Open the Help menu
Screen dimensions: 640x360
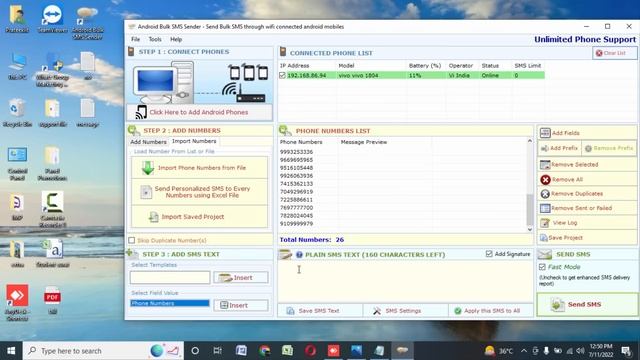tap(176, 39)
